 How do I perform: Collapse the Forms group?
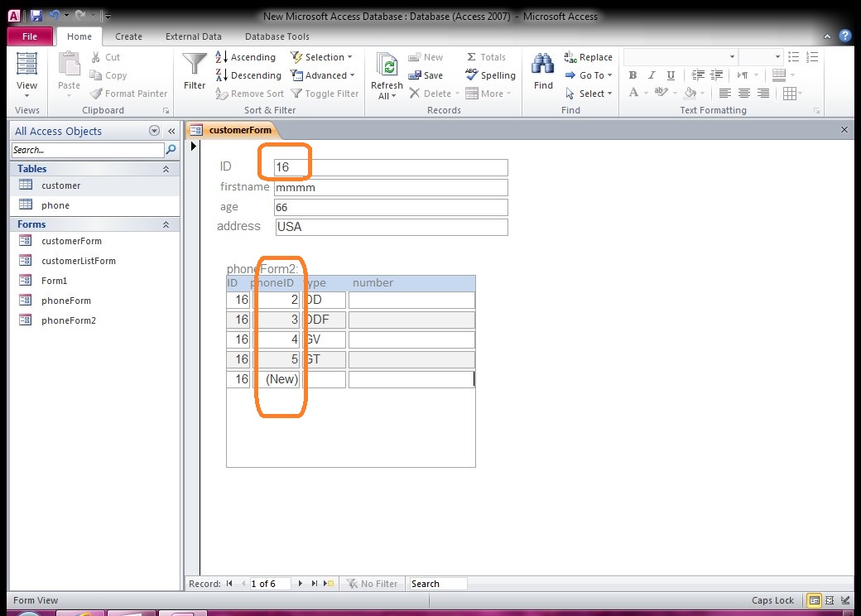coord(166,224)
